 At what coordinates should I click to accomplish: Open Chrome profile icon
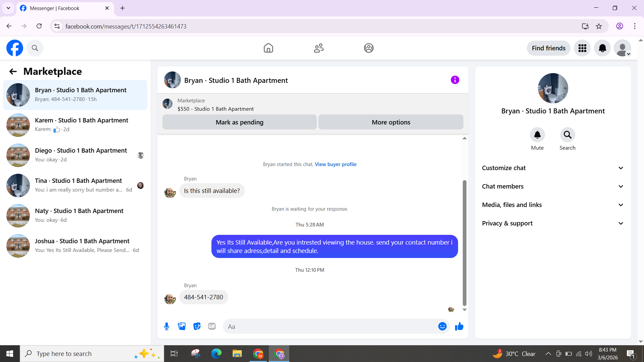tap(620, 26)
